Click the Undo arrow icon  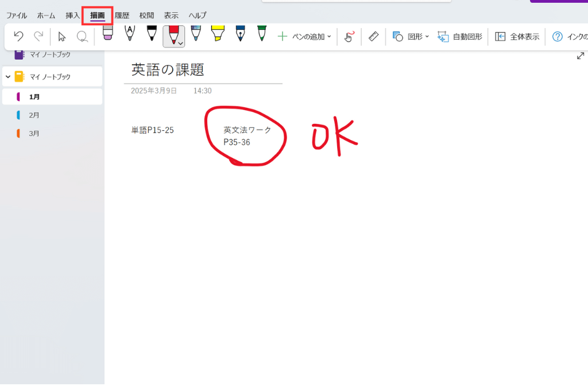click(18, 37)
